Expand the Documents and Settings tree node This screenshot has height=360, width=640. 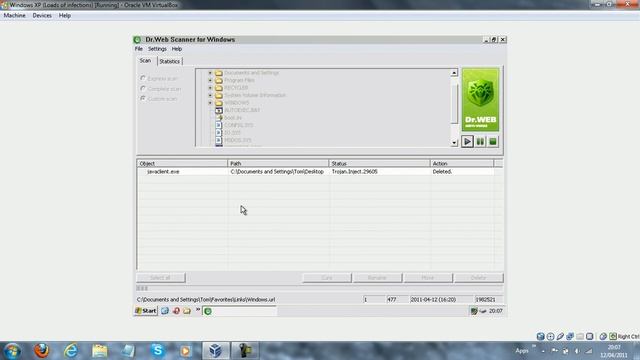click(x=210, y=73)
